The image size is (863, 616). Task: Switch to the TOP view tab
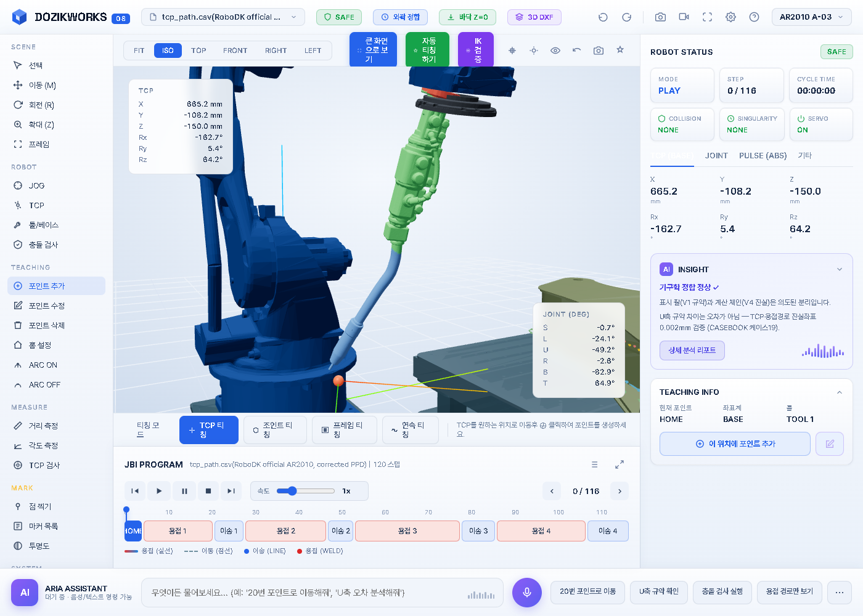(x=198, y=51)
